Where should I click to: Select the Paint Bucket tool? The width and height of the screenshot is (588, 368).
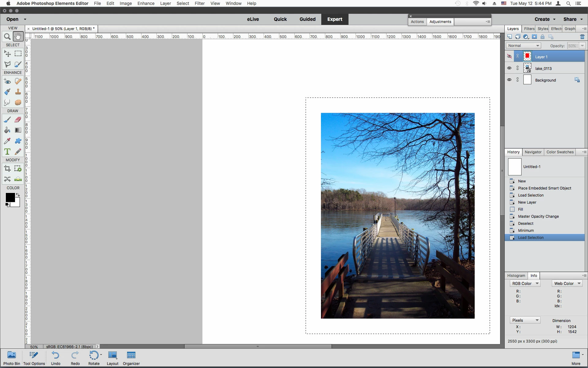(x=7, y=130)
